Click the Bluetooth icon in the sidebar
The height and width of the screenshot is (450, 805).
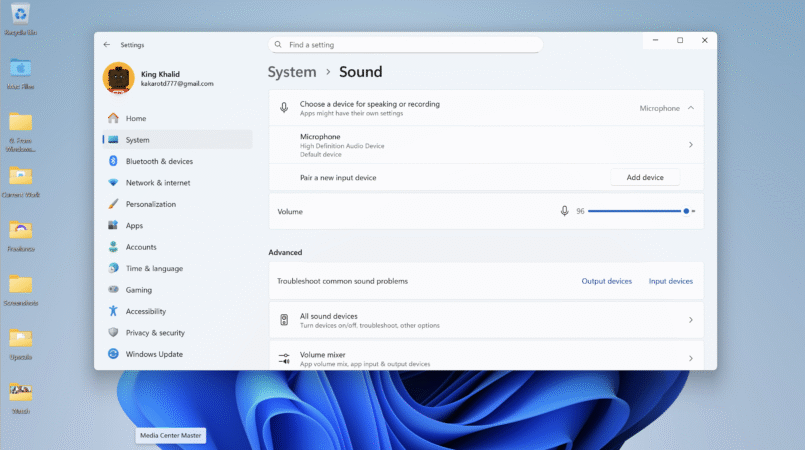[x=113, y=161]
